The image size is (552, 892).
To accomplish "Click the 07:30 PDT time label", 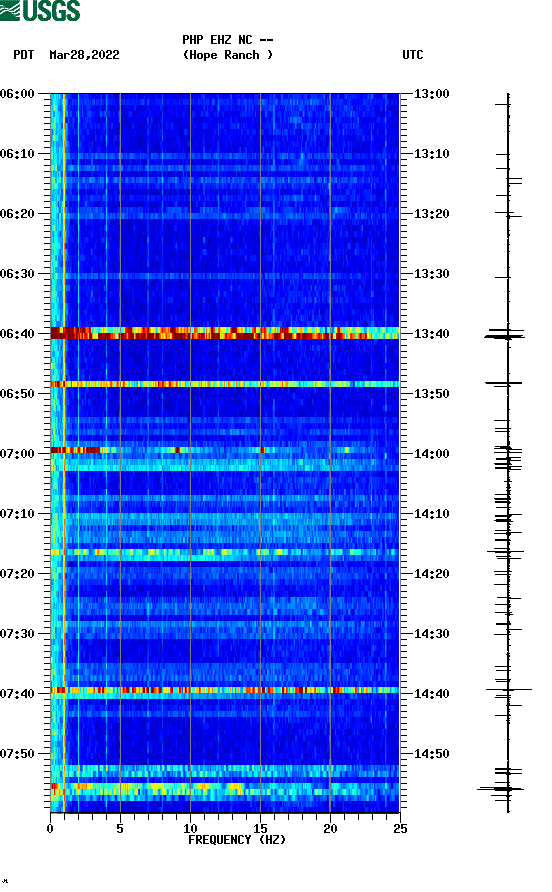I will pyautogui.click(x=18, y=634).
